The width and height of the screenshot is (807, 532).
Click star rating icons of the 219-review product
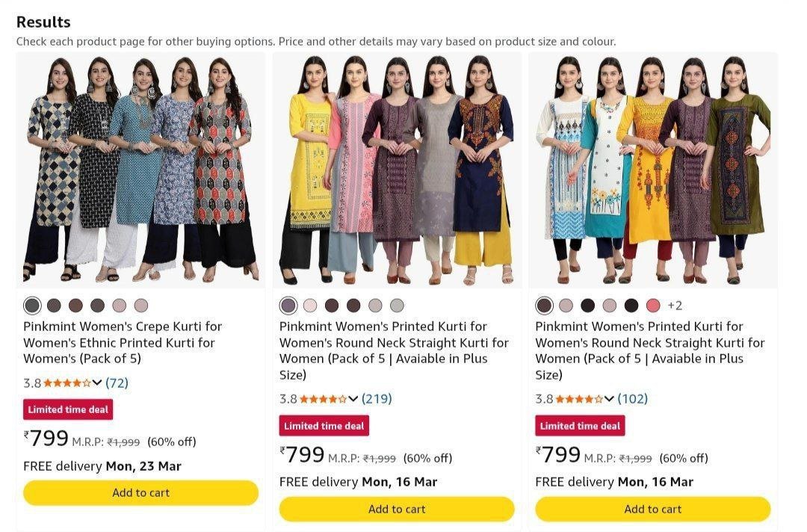point(323,399)
